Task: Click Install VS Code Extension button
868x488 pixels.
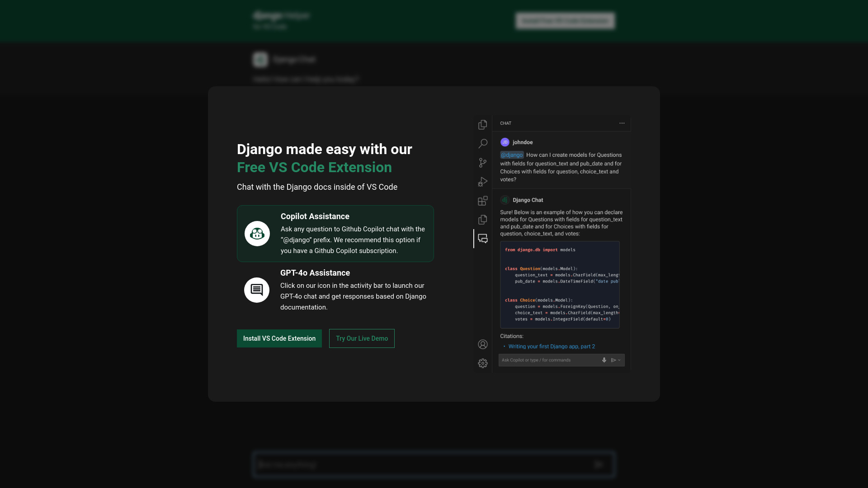Action: coord(279,338)
